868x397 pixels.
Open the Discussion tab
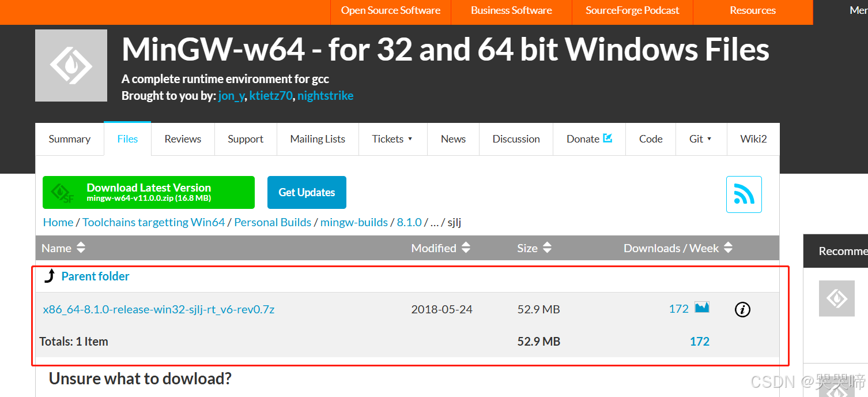click(x=516, y=139)
